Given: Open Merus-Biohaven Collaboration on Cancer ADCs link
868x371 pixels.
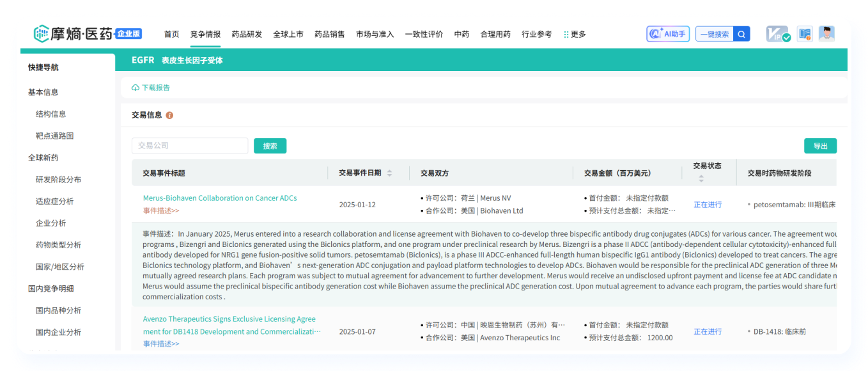Looking at the screenshot, I should coord(220,198).
